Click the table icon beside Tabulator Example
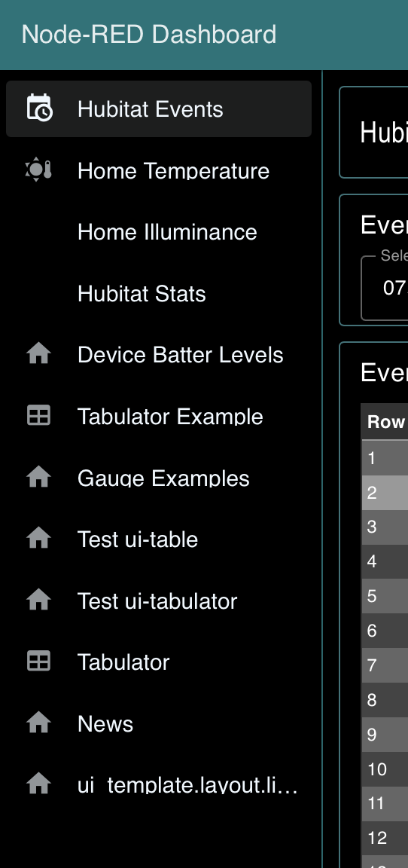The height and width of the screenshot is (868, 408). pos(38,415)
